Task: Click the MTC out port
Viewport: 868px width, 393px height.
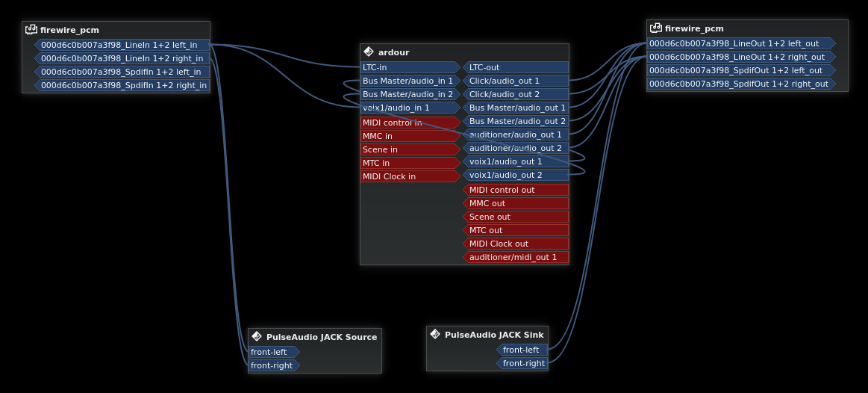Action: 516,230
